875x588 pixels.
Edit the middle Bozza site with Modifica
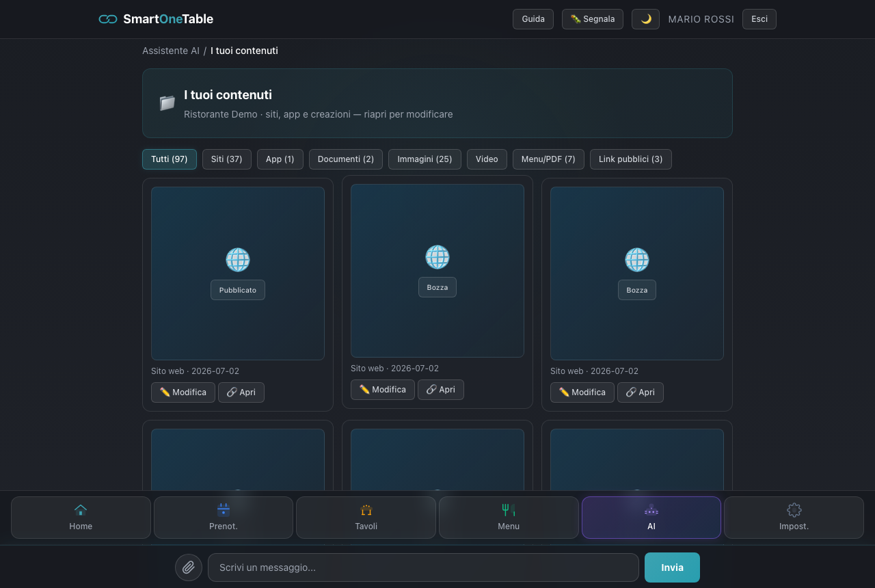pyautogui.click(x=383, y=390)
